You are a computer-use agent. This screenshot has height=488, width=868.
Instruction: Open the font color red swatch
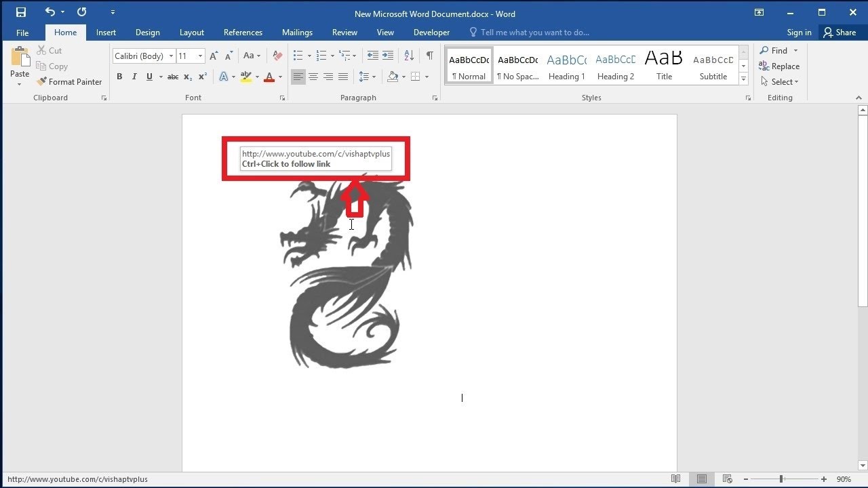[269, 77]
